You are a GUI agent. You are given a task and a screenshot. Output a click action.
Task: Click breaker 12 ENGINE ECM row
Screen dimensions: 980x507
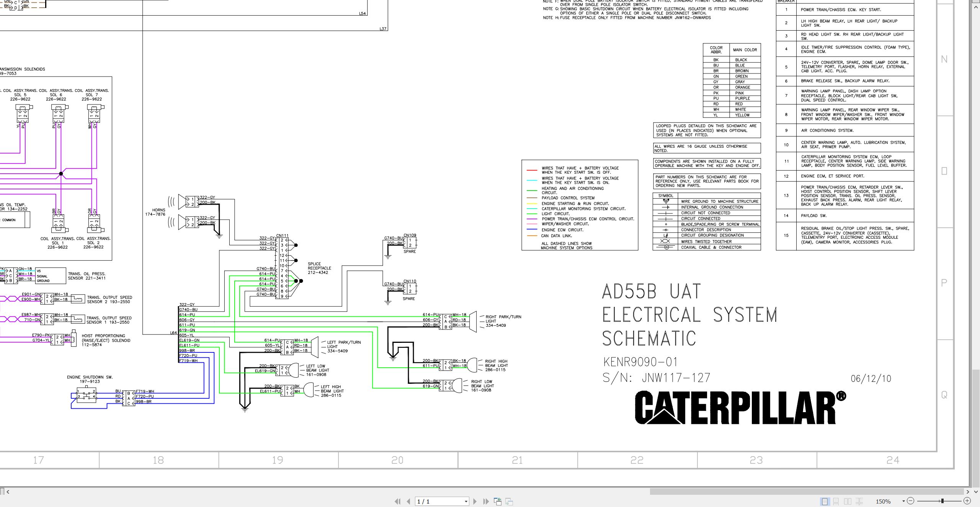click(845, 176)
